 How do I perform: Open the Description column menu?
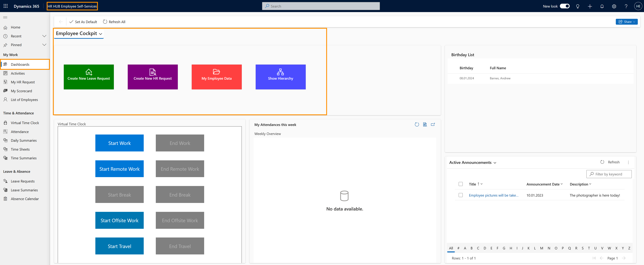581,184
